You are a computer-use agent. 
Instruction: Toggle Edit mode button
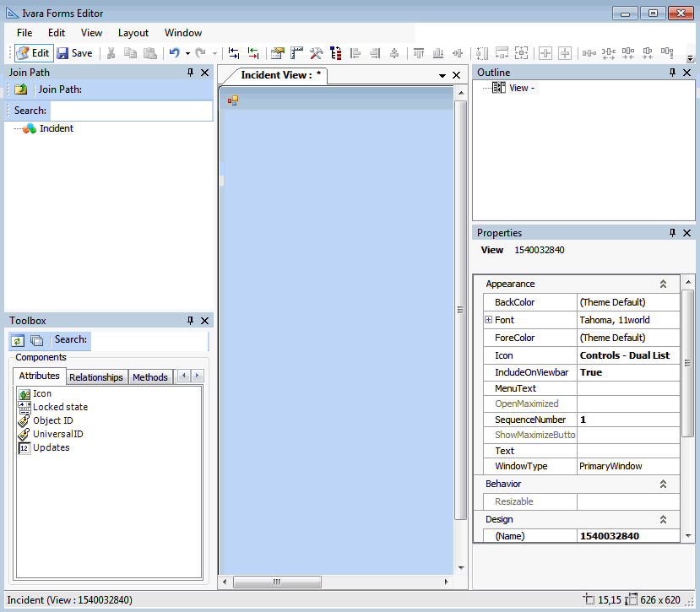(33, 53)
